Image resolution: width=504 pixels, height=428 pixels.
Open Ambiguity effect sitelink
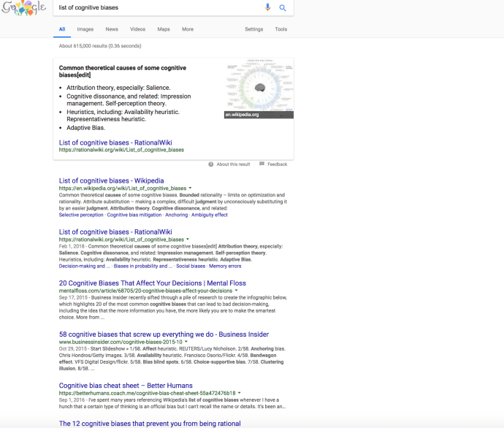(210, 215)
